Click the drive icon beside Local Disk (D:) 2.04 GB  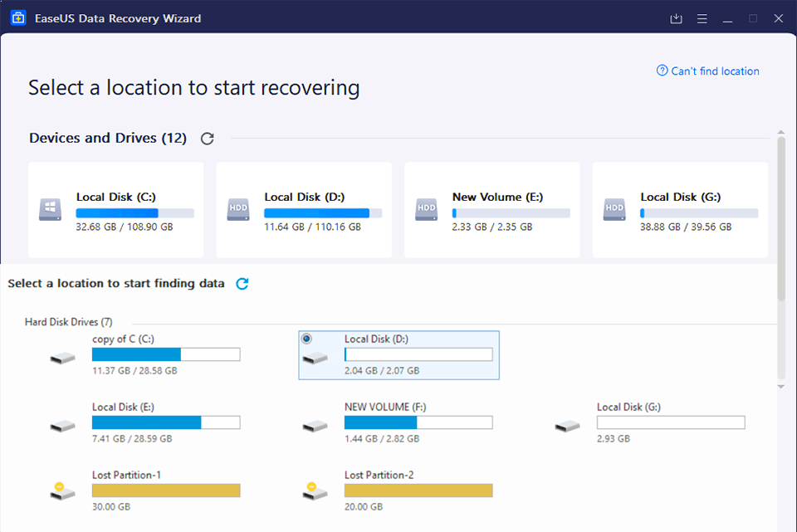[x=315, y=359]
